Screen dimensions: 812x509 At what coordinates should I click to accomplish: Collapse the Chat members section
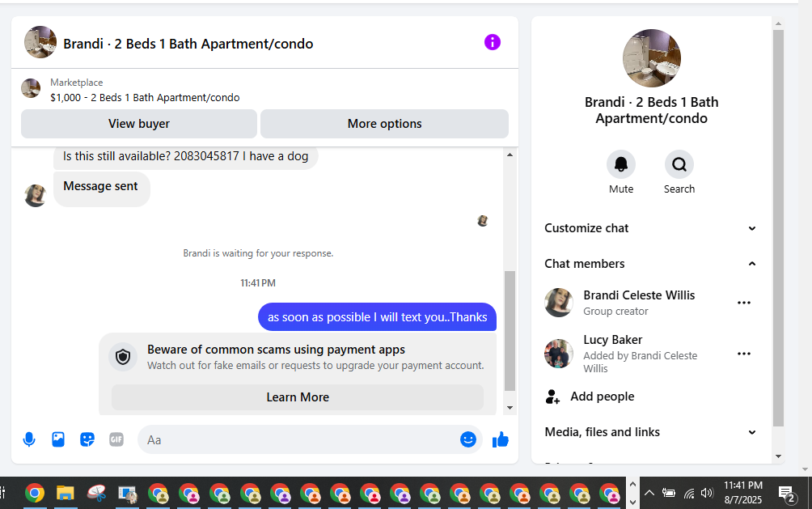[650, 263]
